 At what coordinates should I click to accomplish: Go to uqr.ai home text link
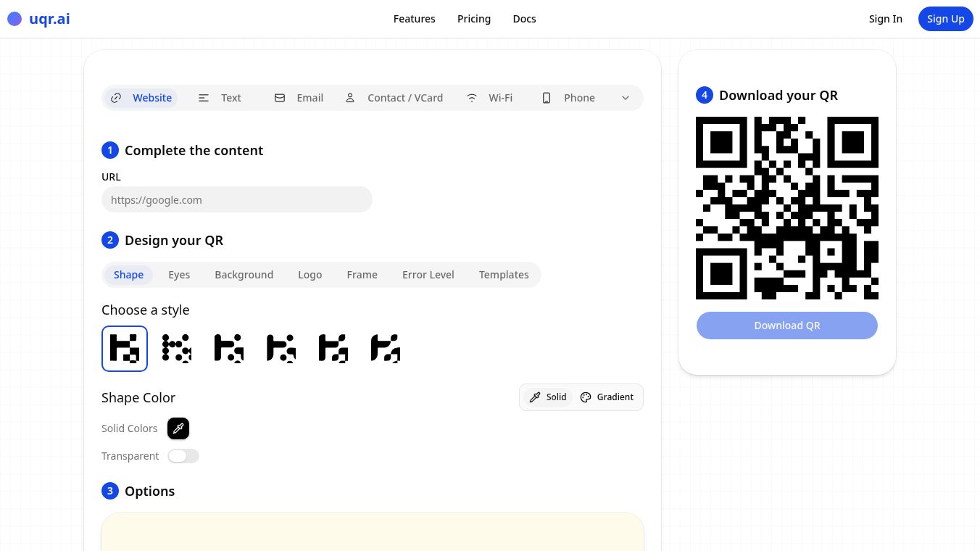click(x=49, y=19)
